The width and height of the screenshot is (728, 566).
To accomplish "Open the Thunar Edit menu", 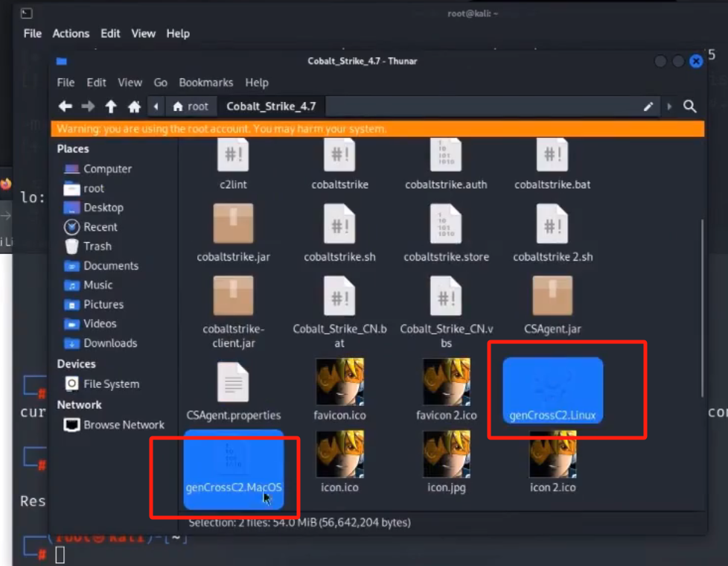I will [x=96, y=83].
